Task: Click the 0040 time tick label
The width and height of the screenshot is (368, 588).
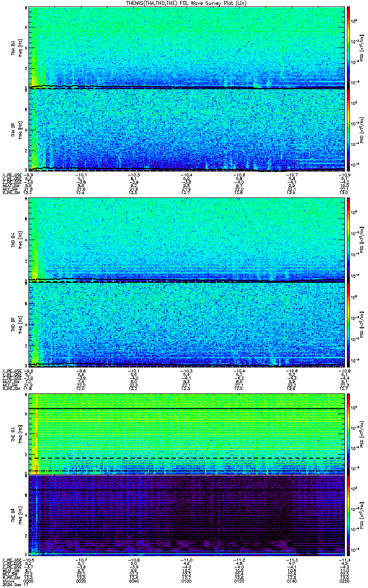Action: coord(134,581)
